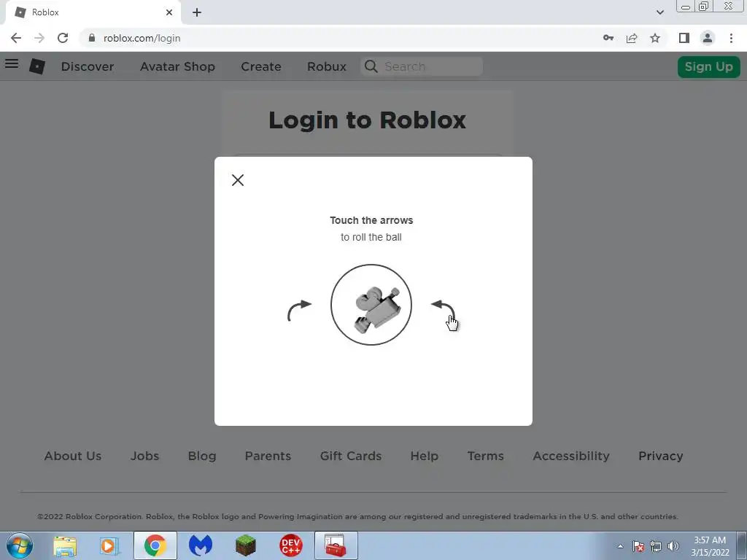
Task: Open the Parents footer link
Action: pyautogui.click(x=268, y=456)
